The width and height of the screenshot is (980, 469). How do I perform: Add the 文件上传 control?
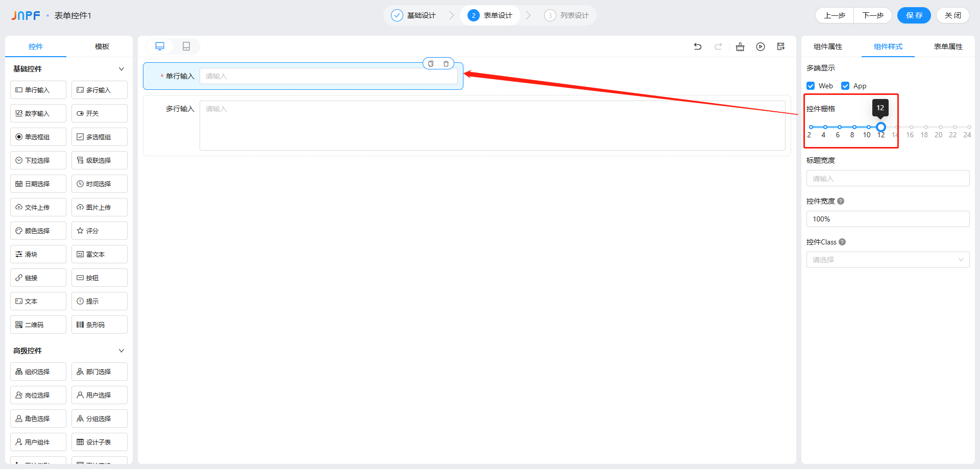pos(38,207)
